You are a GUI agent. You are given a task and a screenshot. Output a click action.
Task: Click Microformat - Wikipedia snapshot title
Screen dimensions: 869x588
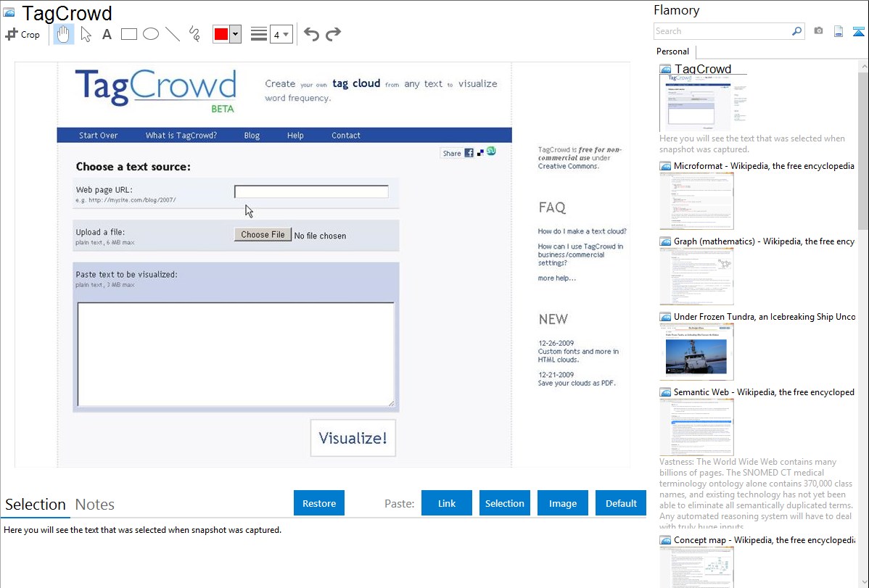click(765, 166)
